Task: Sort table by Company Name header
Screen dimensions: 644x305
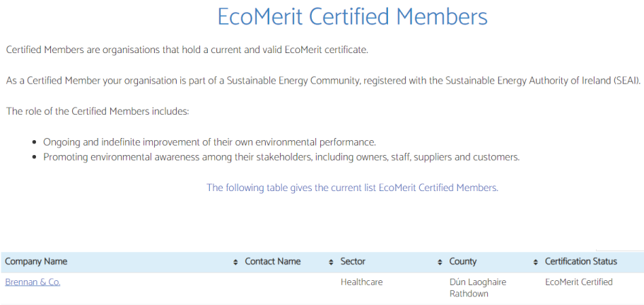Action: tap(36, 261)
